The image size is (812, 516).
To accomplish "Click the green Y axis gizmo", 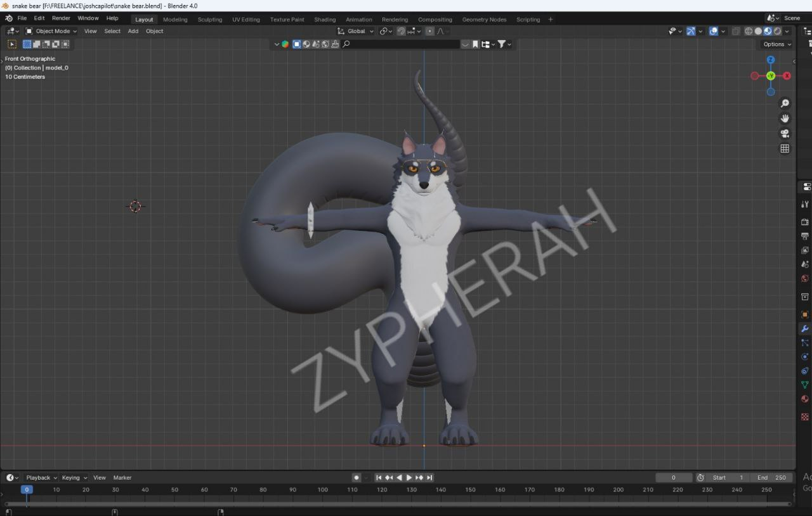I will click(771, 76).
